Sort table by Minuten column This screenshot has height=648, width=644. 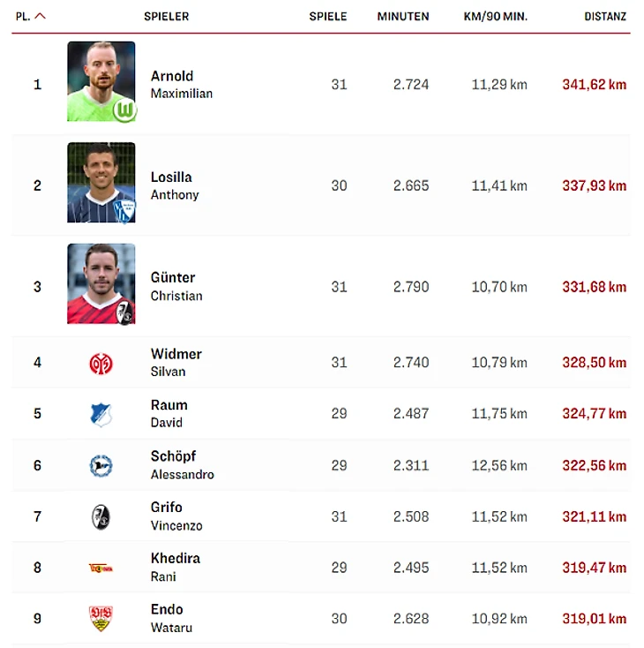[x=402, y=16]
